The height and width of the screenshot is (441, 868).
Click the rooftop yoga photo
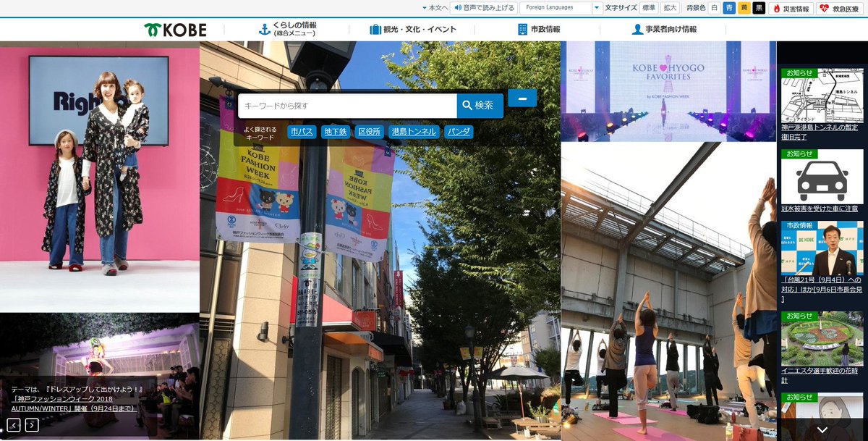[668, 291]
